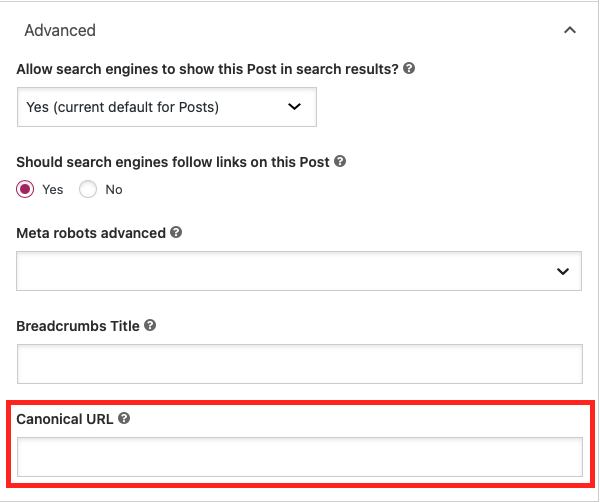Click inside the Canonical URL input field

(x=299, y=456)
